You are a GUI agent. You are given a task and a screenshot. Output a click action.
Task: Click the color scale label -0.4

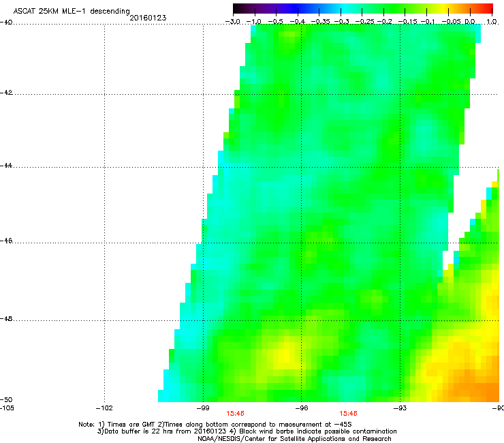298,22
